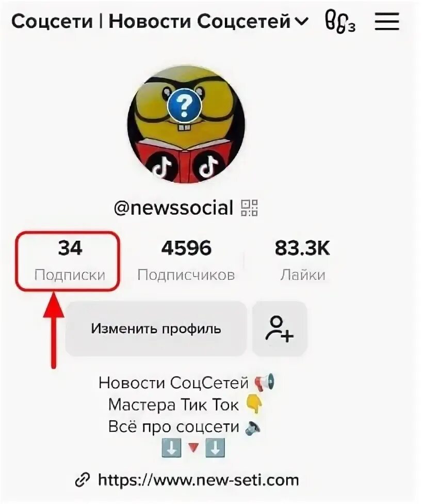
Task: Click the Изменить профиль button
Action: tap(156, 328)
